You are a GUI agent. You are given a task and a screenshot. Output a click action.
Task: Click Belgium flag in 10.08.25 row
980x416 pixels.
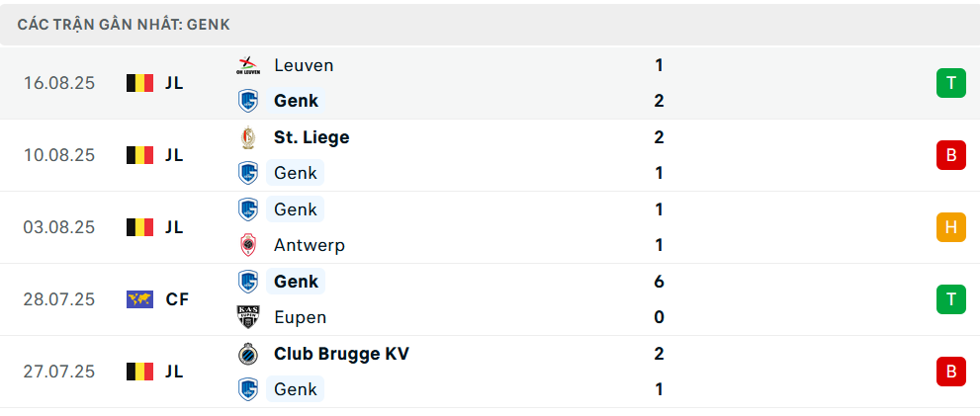pyautogui.click(x=139, y=155)
